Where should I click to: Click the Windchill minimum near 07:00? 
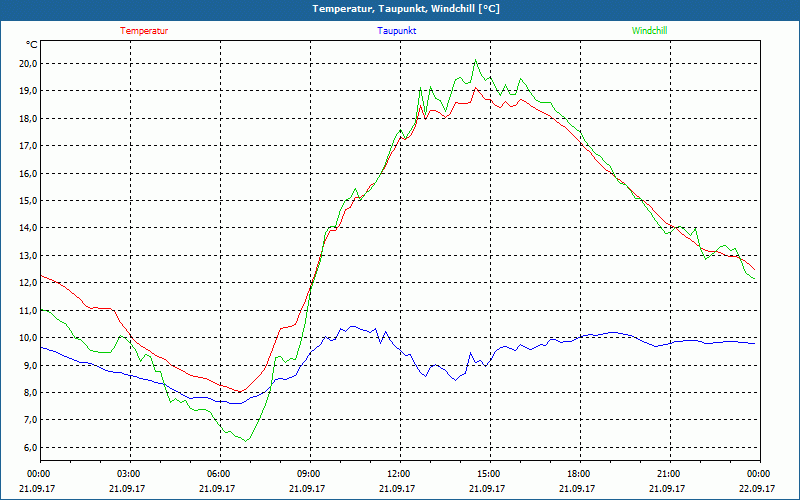[x=246, y=441]
